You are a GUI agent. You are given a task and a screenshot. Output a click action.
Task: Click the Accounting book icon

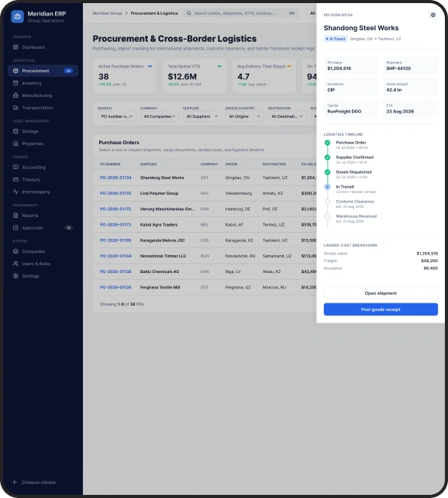[x=16, y=167]
